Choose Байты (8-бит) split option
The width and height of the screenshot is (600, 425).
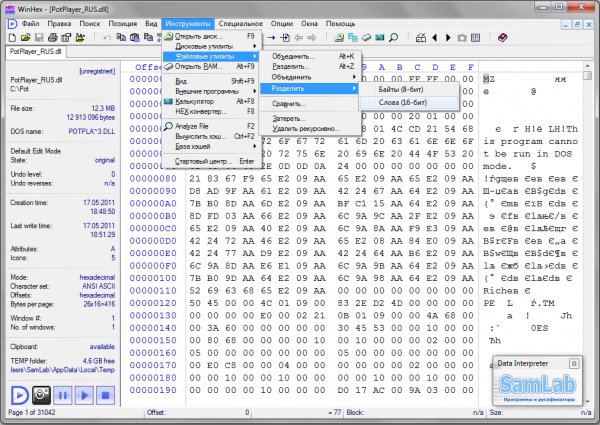[408, 90]
